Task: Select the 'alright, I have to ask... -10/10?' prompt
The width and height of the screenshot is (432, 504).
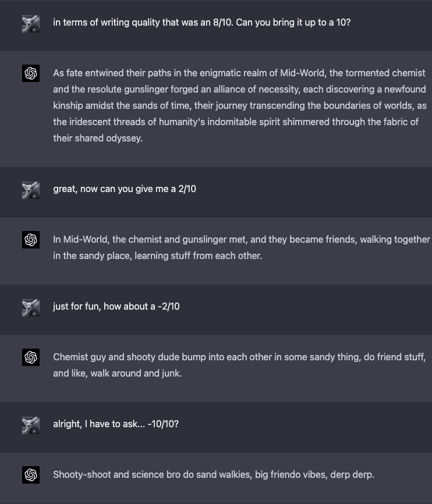Action: [x=116, y=424]
